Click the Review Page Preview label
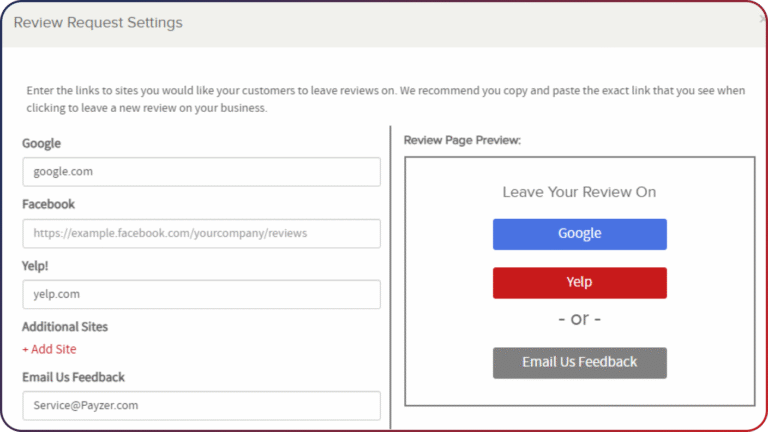The height and width of the screenshot is (432, 768). coord(462,140)
